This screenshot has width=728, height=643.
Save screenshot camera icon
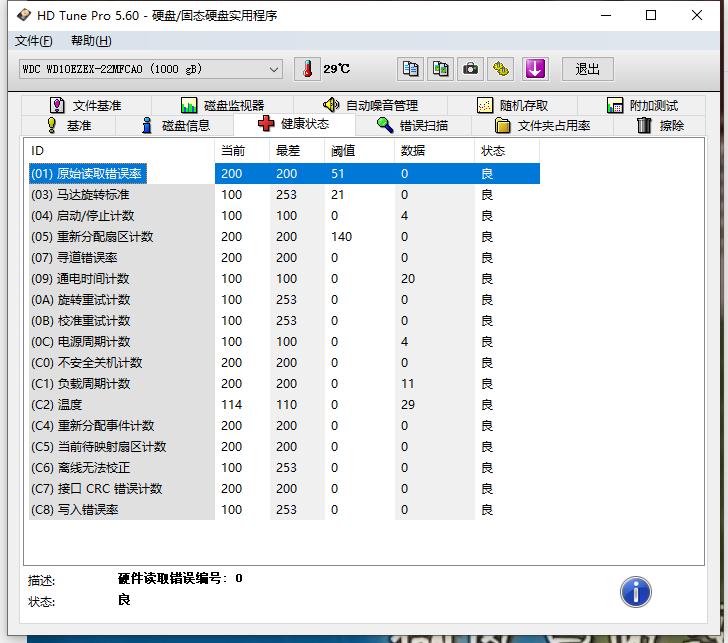click(470, 69)
